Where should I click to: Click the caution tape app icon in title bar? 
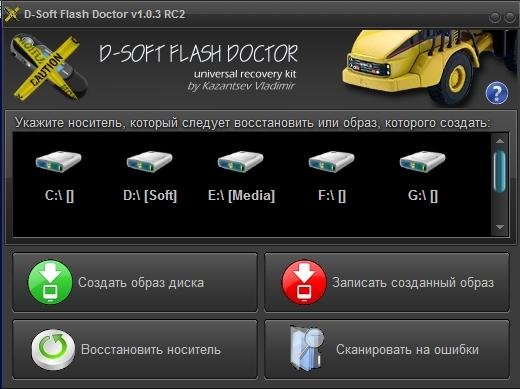12,14
